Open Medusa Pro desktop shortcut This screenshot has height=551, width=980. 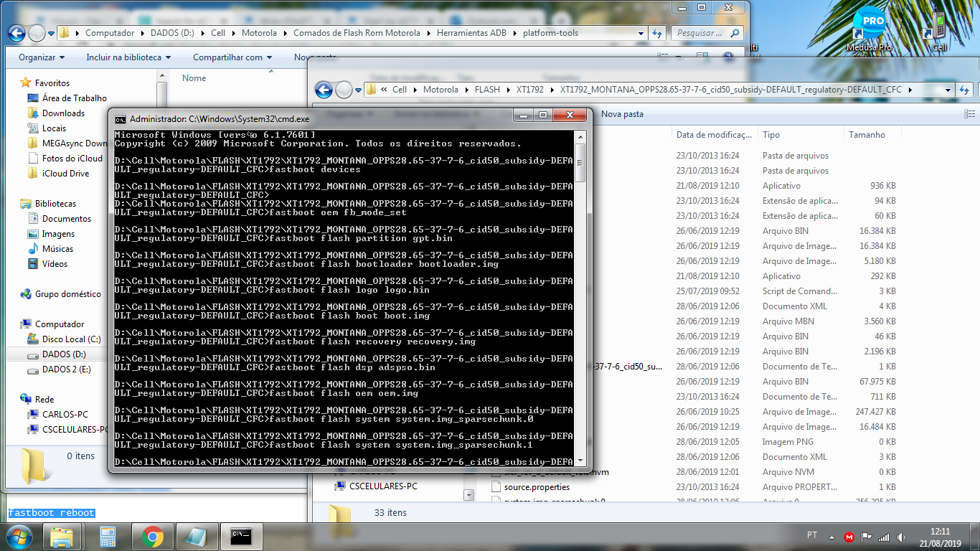pos(869,30)
